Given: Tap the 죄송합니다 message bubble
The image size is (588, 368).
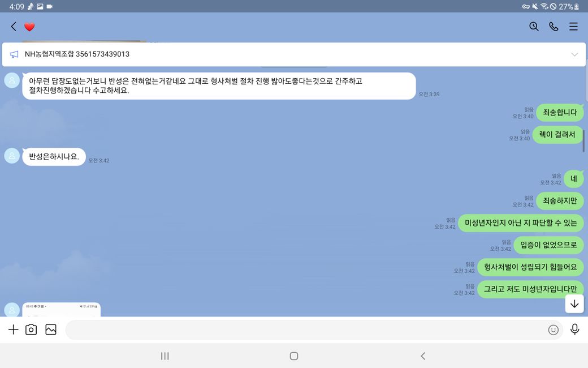Looking at the screenshot, I should tap(560, 112).
